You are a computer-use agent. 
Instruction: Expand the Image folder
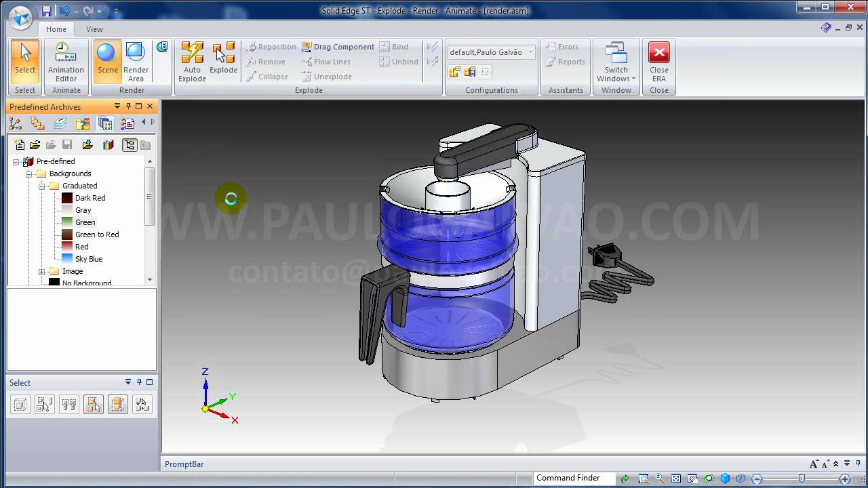tap(41, 271)
